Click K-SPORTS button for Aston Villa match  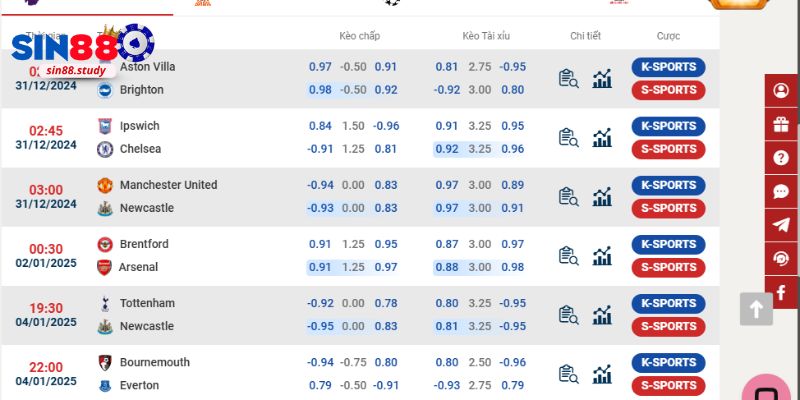click(x=668, y=67)
